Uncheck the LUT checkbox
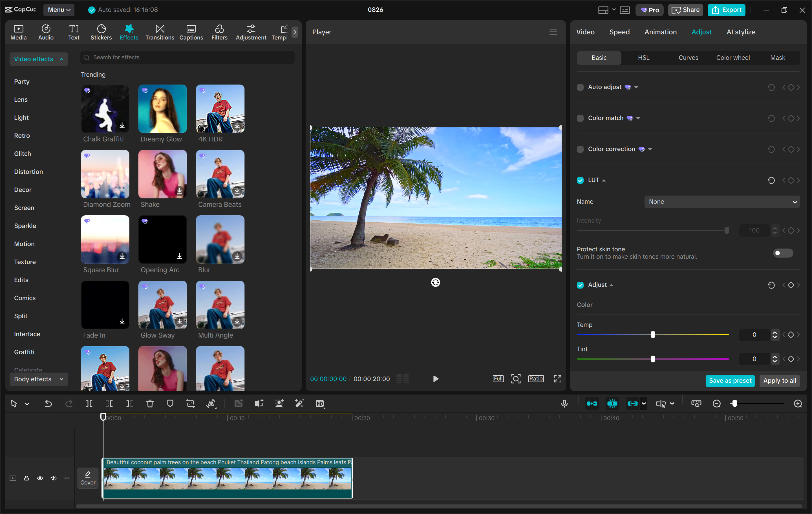The height and width of the screenshot is (514, 812). pyautogui.click(x=580, y=180)
